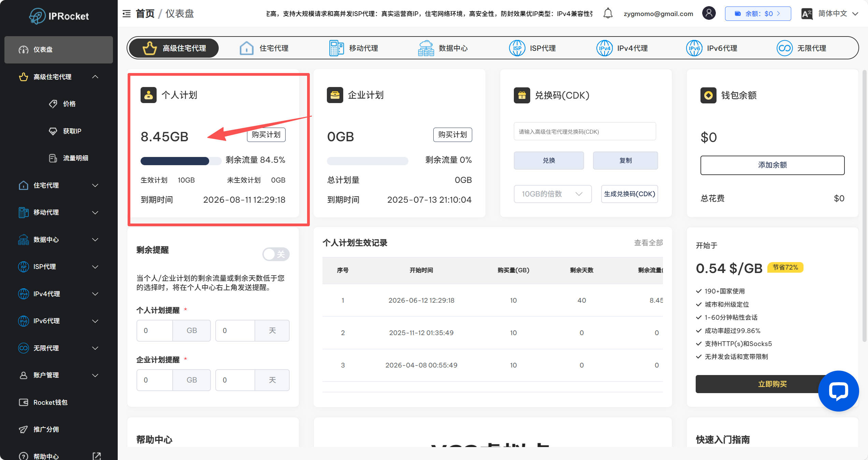The image size is (868, 460).
Task: Click the IPRocket rocket logo
Action: [x=37, y=16]
